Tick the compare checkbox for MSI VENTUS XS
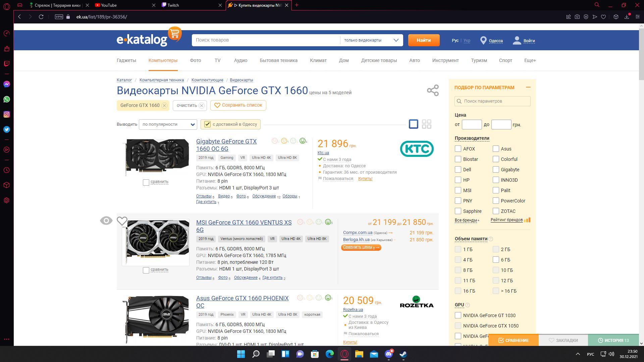The image size is (644, 362). pyautogui.click(x=146, y=270)
